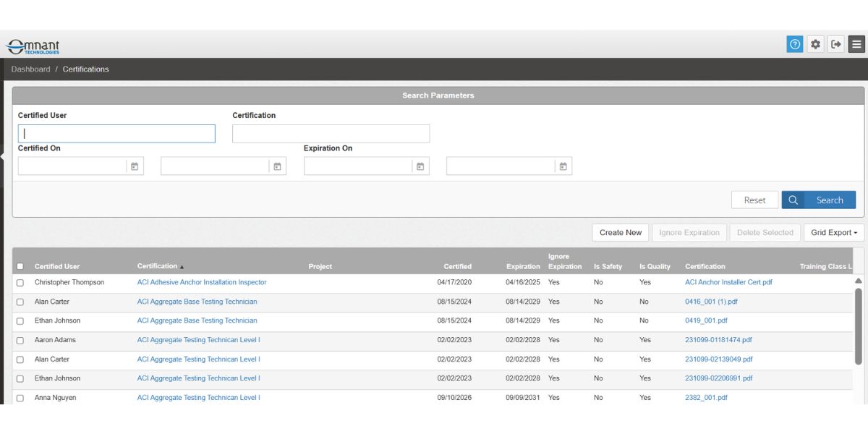
Task: Click the Delete Selected button
Action: pyautogui.click(x=765, y=232)
